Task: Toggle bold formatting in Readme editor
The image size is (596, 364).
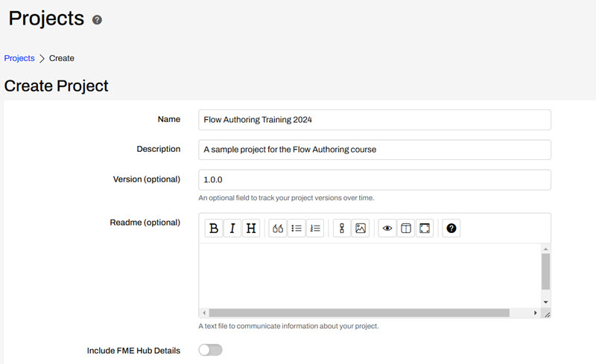Action: coord(214,229)
